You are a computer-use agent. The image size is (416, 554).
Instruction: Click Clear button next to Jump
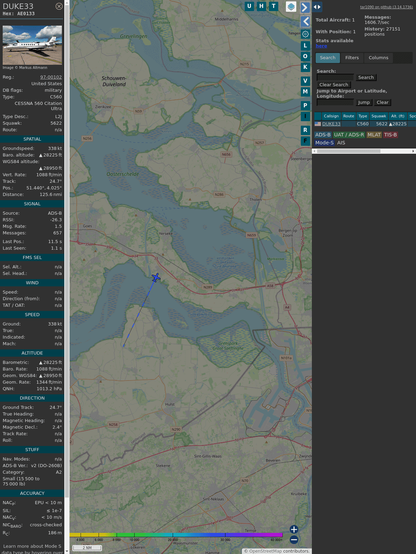click(x=382, y=102)
